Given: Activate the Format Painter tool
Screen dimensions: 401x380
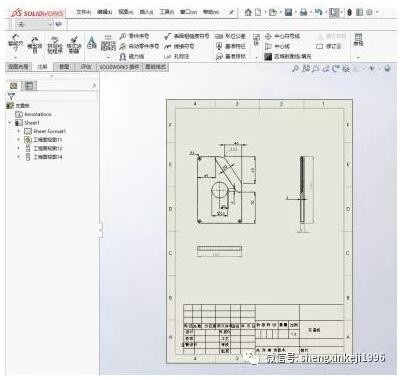Looking at the screenshot, I should pos(74,44).
